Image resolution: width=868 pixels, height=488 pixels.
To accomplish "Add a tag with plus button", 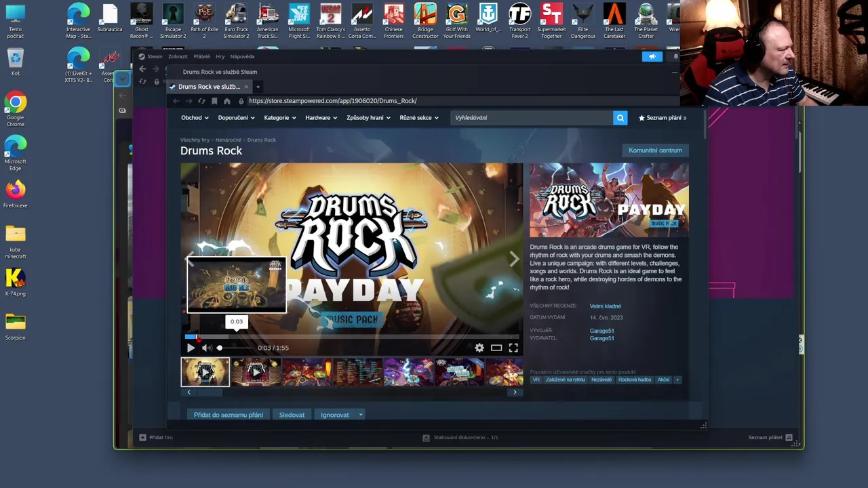I will click(677, 380).
